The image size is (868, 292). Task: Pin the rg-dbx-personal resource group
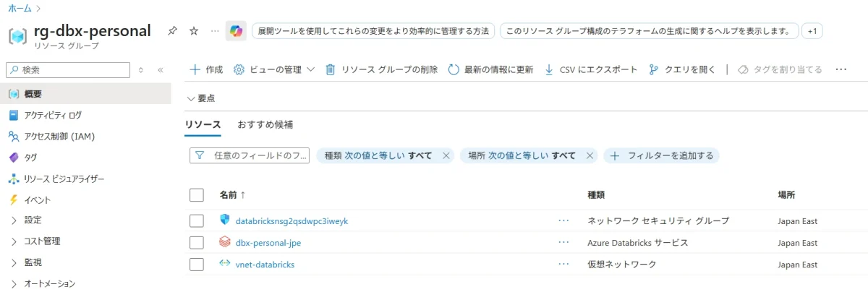[172, 31]
